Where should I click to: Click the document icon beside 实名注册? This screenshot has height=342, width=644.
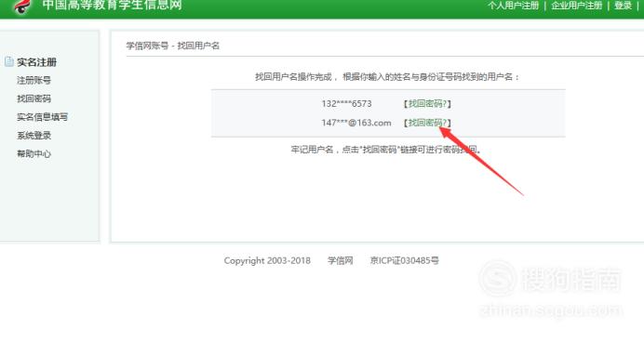coord(8,62)
